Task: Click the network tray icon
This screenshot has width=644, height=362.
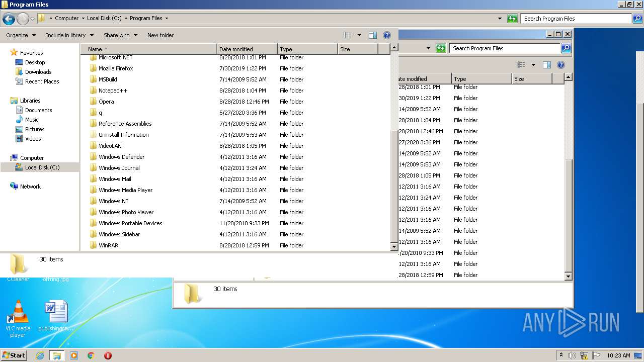Action: click(584, 355)
